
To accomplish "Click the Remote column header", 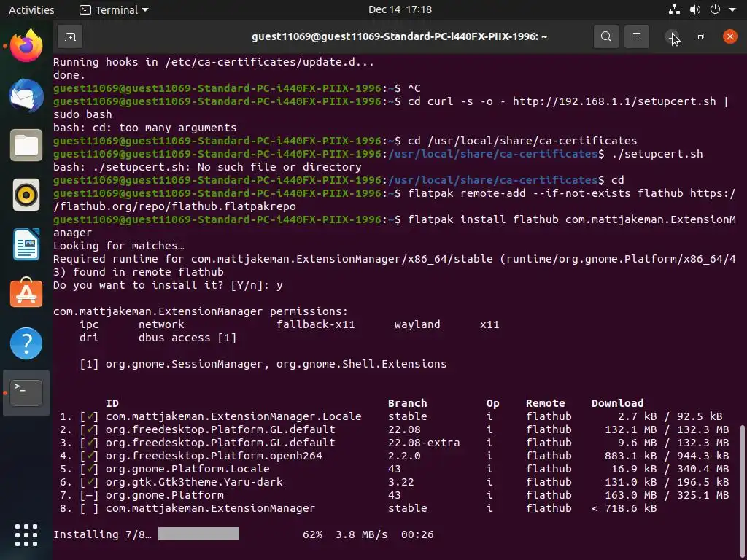I will click(x=546, y=403).
